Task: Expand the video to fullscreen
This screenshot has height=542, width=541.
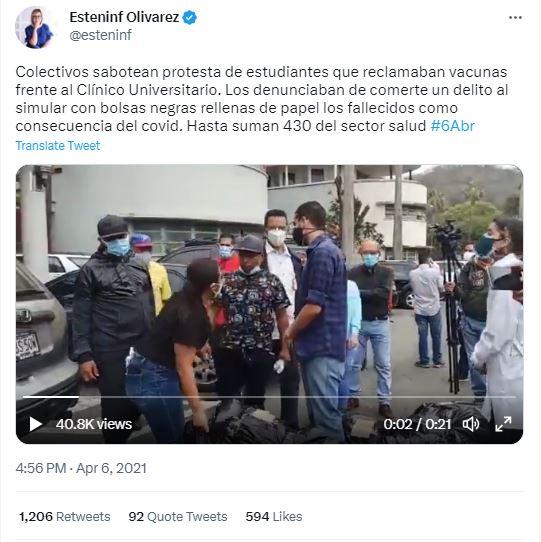Action: point(503,424)
